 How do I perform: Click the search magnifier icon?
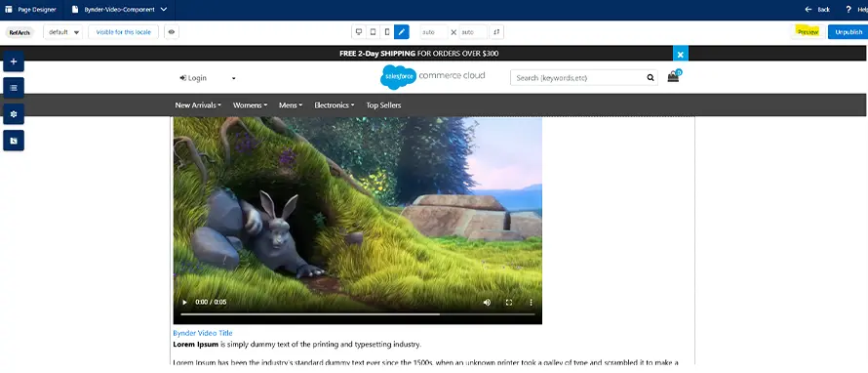(x=651, y=77)
